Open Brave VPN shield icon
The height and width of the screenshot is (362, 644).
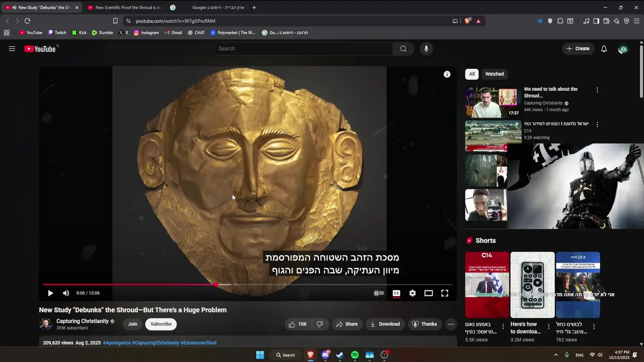point(626,21)
